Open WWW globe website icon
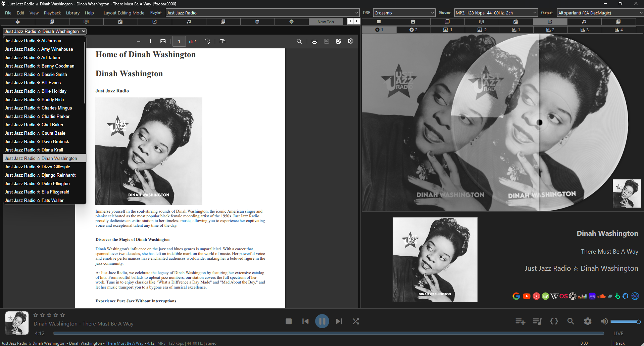The image size is (644, 346). [x=635, y=296]
